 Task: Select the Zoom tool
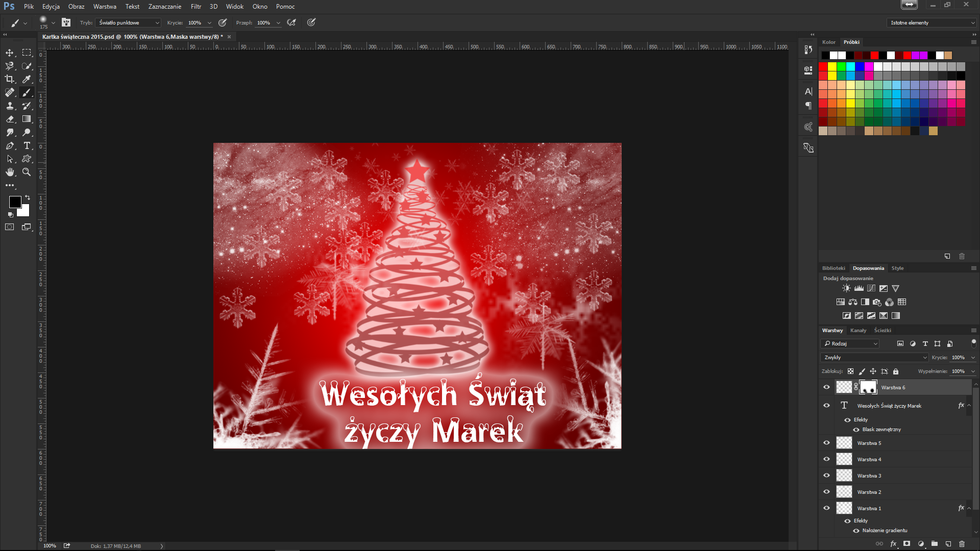tap(27, 172)
